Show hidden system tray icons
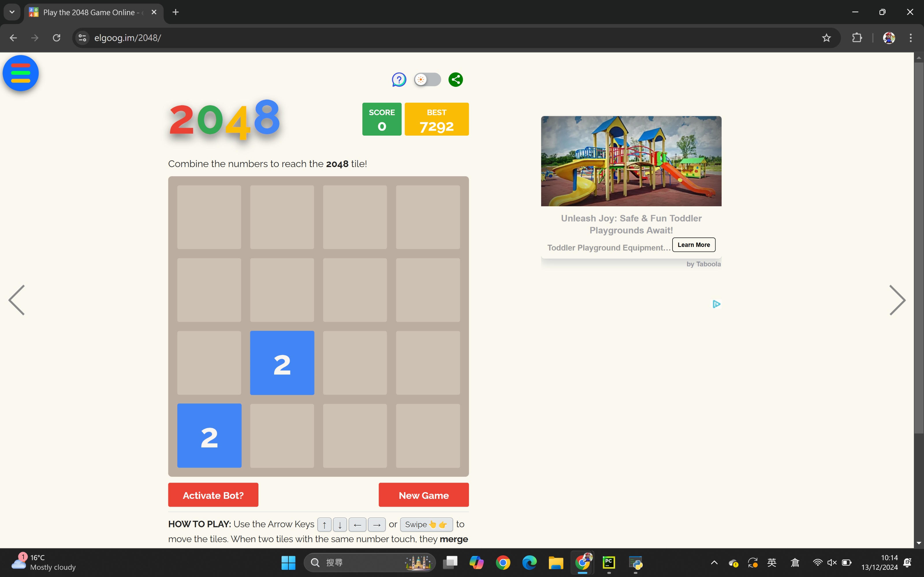Image resolution: width=924 pixels, height=577 pixels. 714,563
